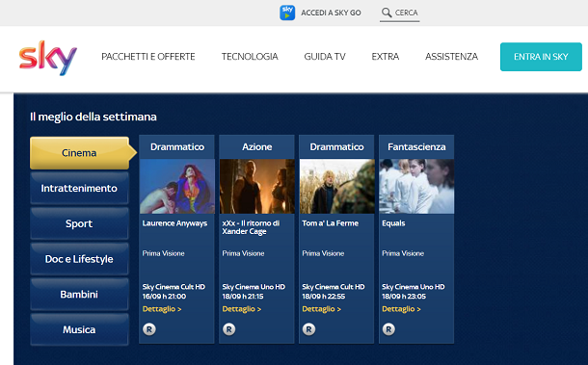Click the Equals title text
This screenshot has width=588, height=365.
(x=393, y=223)
